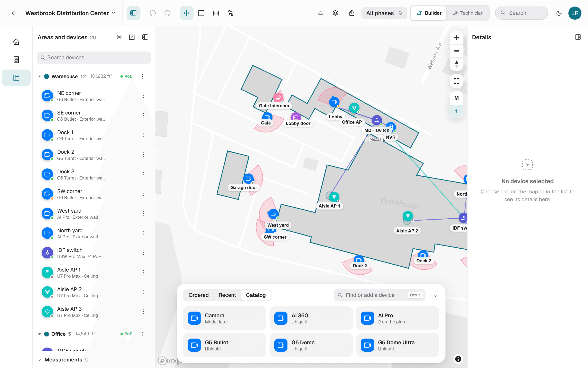
Task: Reset map north with compass
Action: 456,64
